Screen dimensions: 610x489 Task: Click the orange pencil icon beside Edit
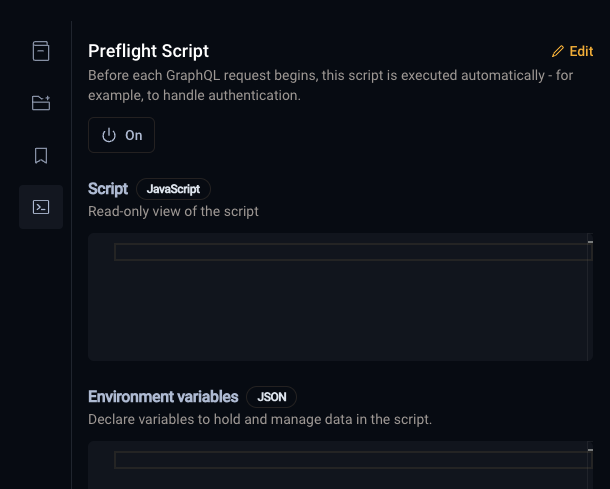(x=558, y=51)
